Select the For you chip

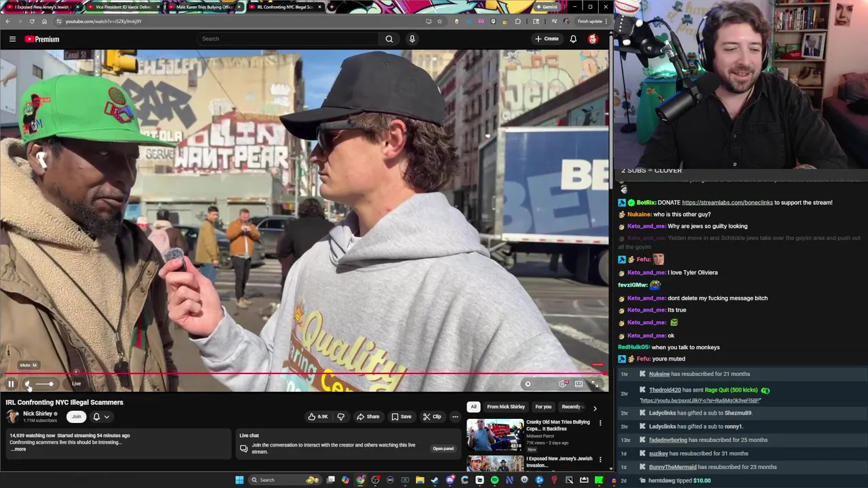tap(543, 407)
